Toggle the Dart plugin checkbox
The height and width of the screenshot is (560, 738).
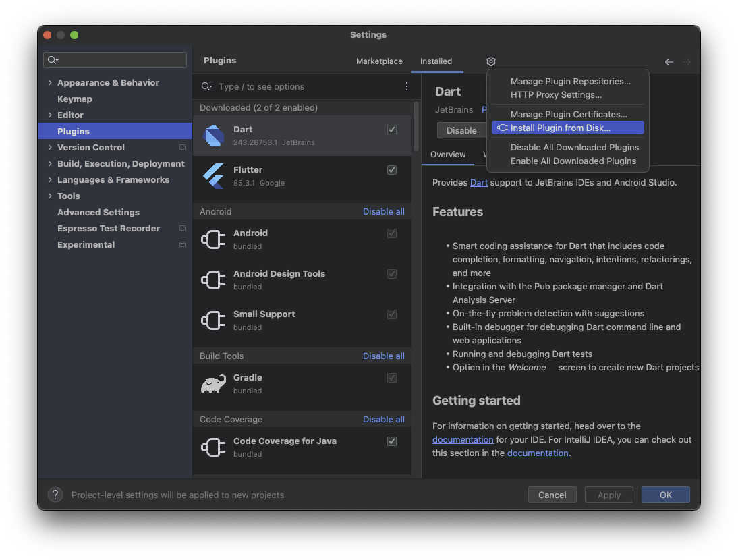tap(391, 130)
